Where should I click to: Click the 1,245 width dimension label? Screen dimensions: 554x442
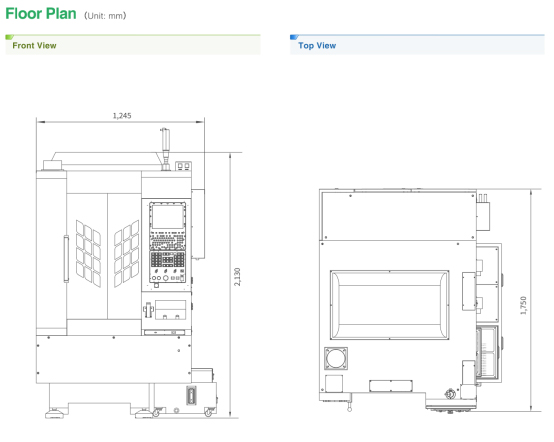click(x=122, y=116)
